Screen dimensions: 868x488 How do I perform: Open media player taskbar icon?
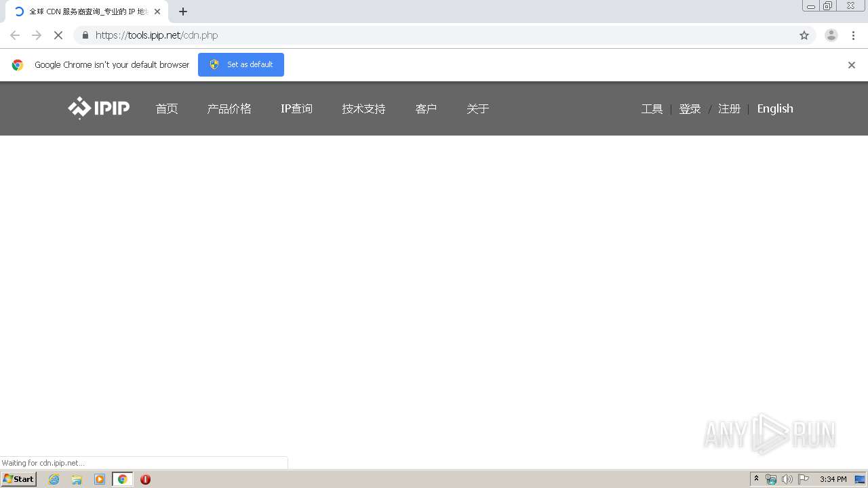point(100,479)
